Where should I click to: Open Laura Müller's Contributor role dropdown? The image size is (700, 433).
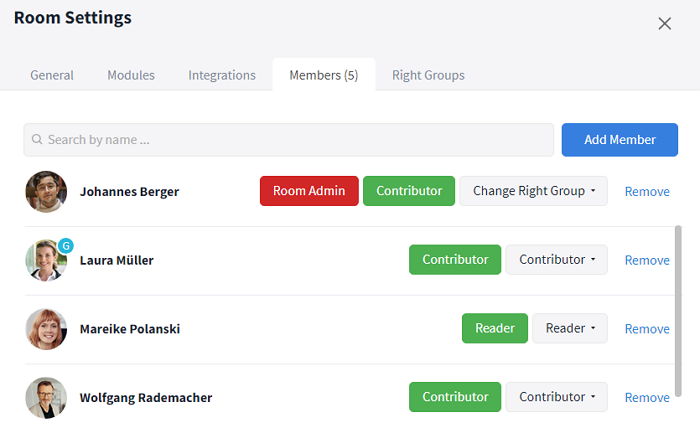point(557,260)
